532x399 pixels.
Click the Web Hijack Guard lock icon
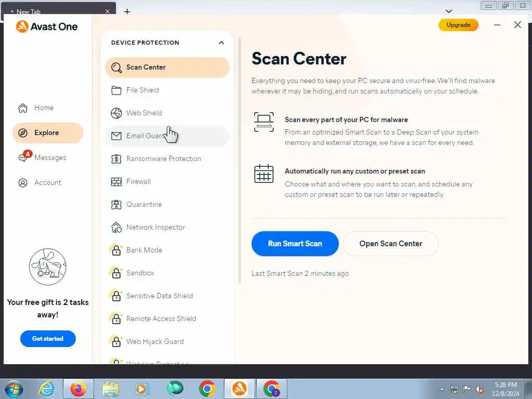point(116,342)
